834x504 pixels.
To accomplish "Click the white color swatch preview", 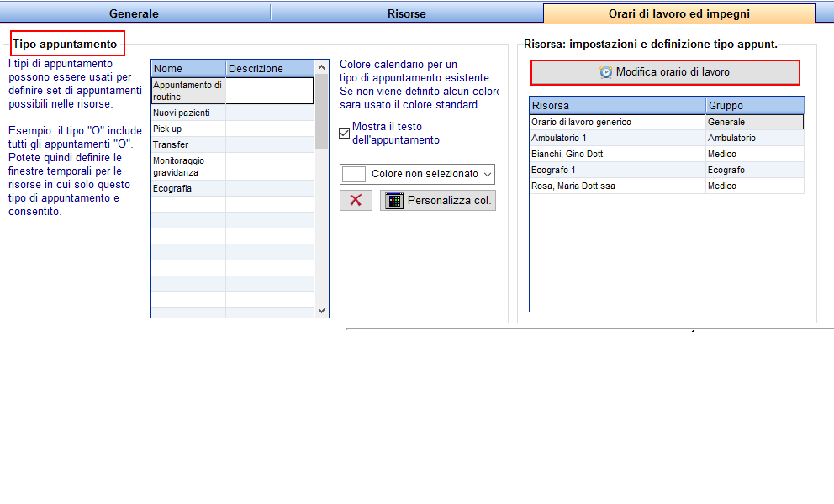I will [x=354, y=174].
